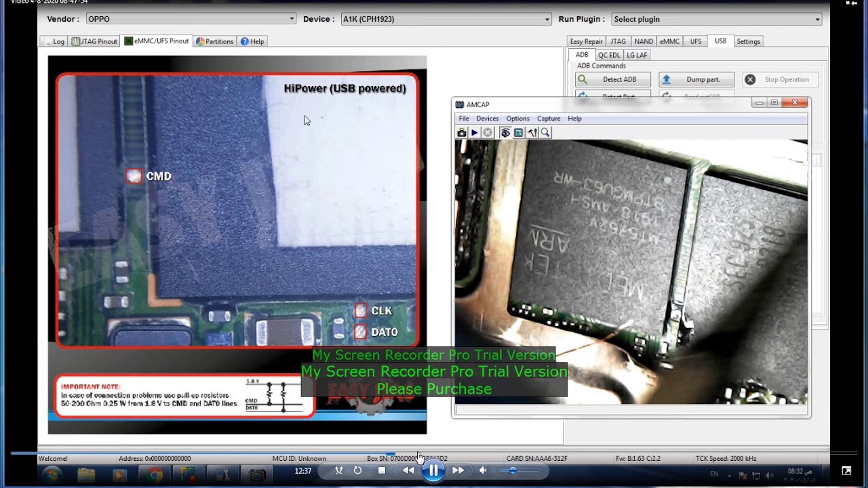Click AMCAP magnifier zoom icon

[x=545, y=133]
